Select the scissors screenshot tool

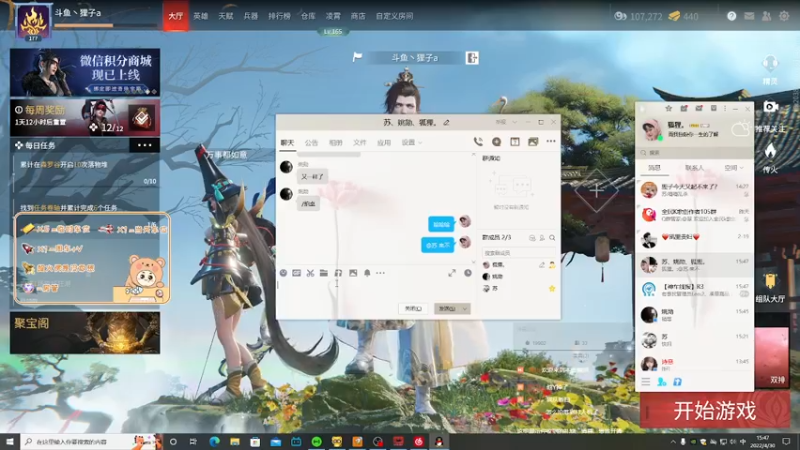coord(310,273)
